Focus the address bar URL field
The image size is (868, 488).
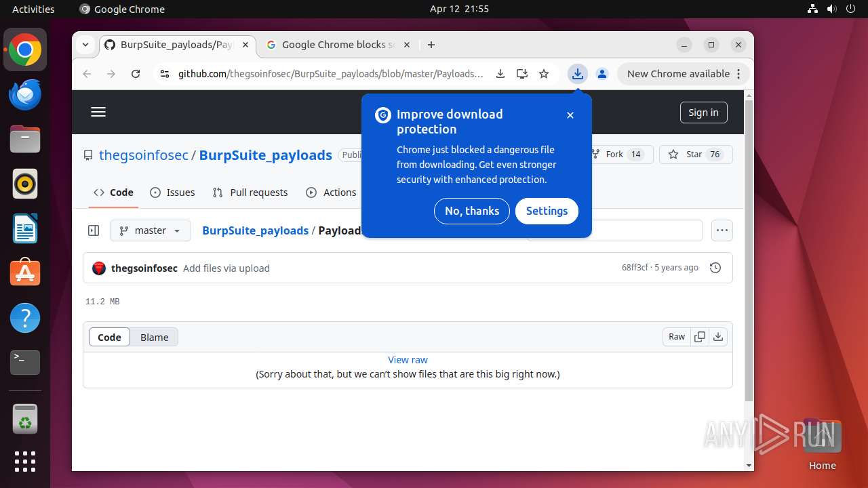(x=331, y=74)
